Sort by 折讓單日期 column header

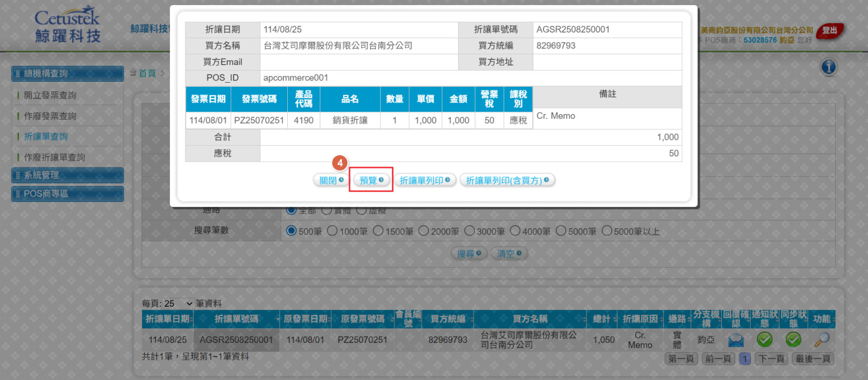click(167, 319)
